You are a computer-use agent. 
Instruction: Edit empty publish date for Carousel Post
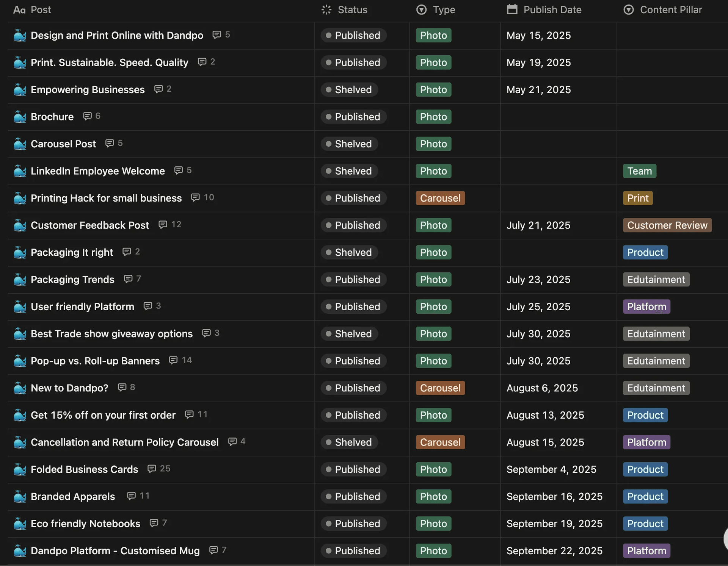(557, 144)
